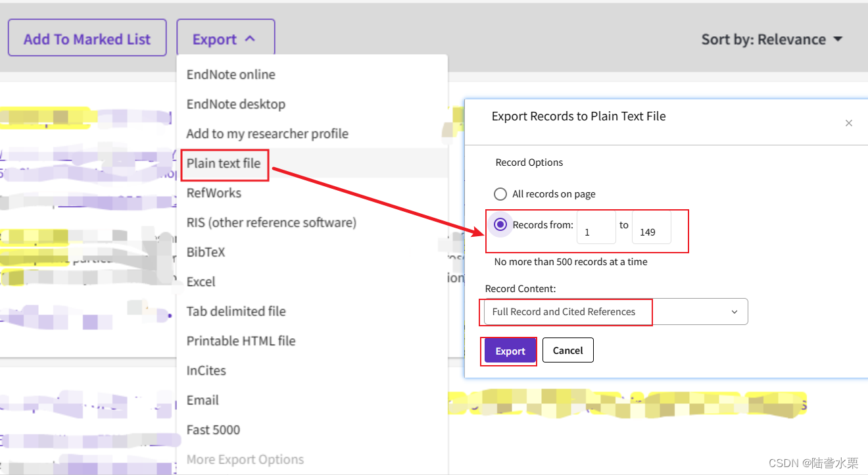
Task: Open the Sort by: Relevance dropdown
Action: (x=772, y=39)
